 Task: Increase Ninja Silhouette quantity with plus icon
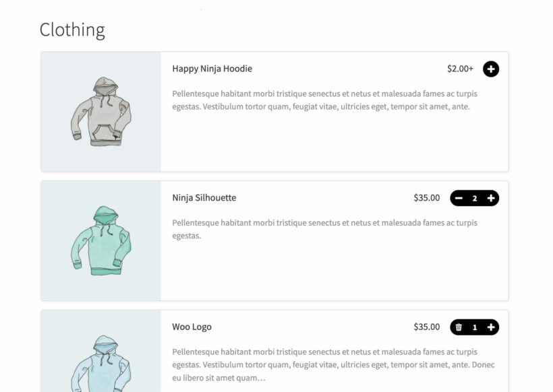point(490,197)
